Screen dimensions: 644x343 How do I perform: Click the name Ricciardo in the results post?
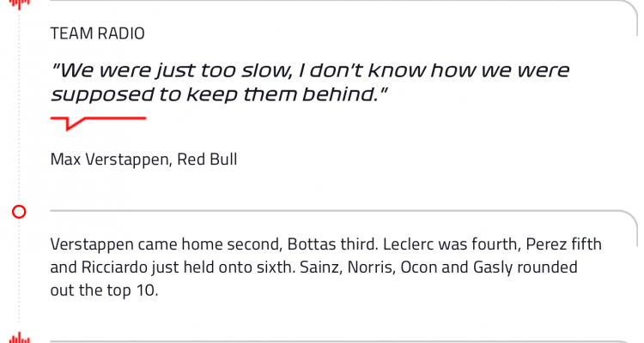(114, 267)
